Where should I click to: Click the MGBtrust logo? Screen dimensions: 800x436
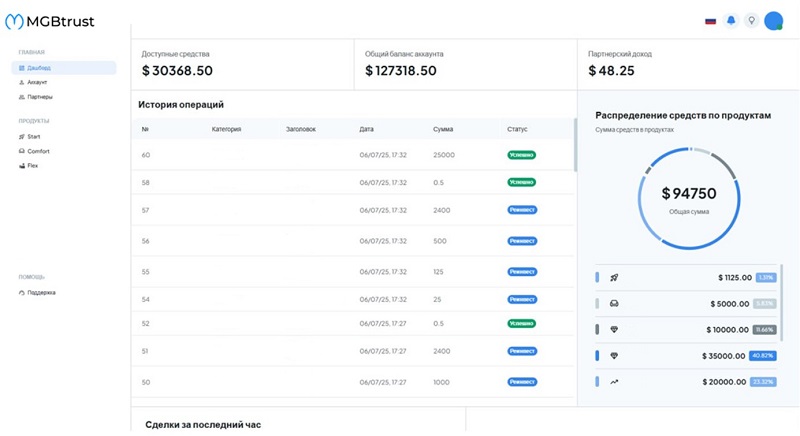click(50, 21)
